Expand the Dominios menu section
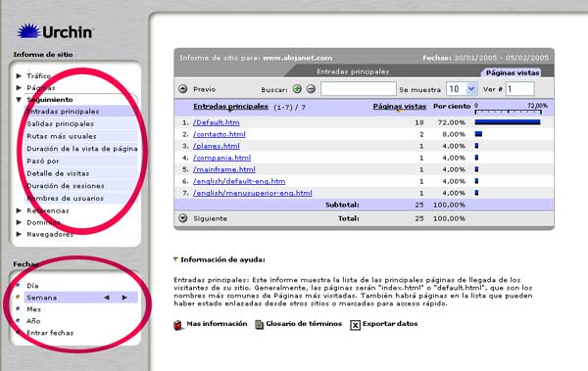The width and height of the screenshot is (588, 371). pyautogui.click(x=19, y=222)
